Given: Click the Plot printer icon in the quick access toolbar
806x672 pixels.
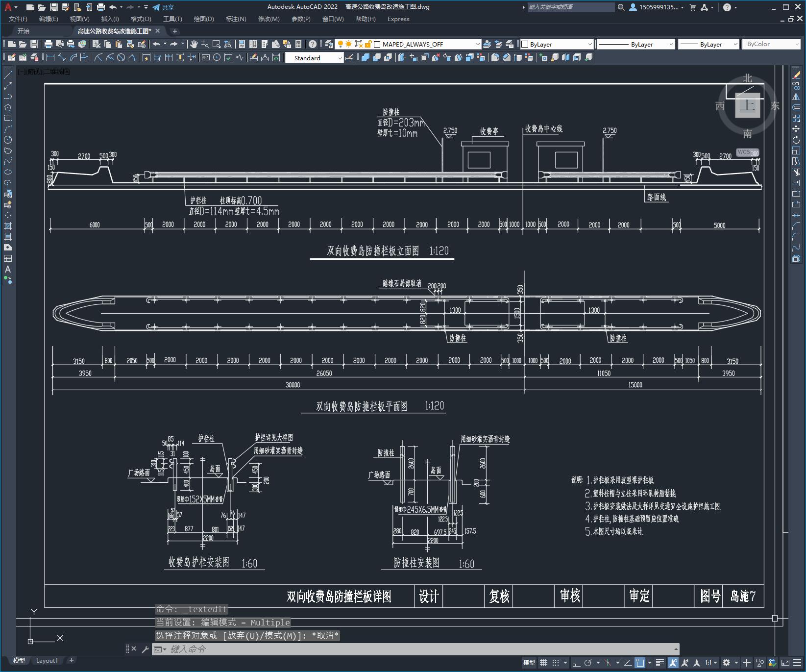Looking at the screenshot, I should click(101, 7).
